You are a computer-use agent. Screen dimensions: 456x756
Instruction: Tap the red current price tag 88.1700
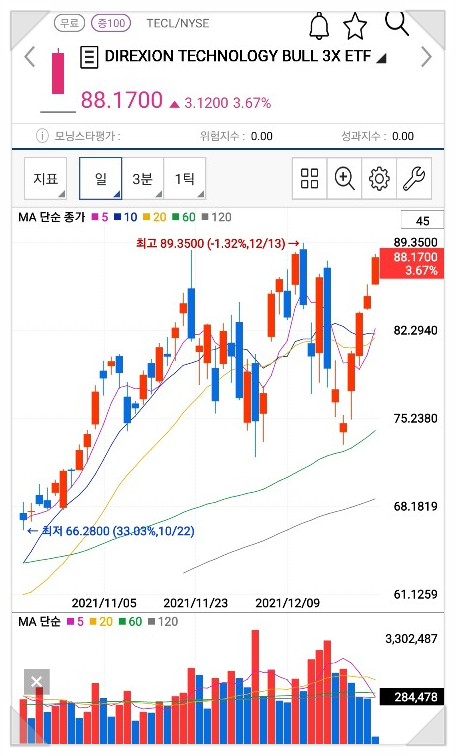pos(412,263)
